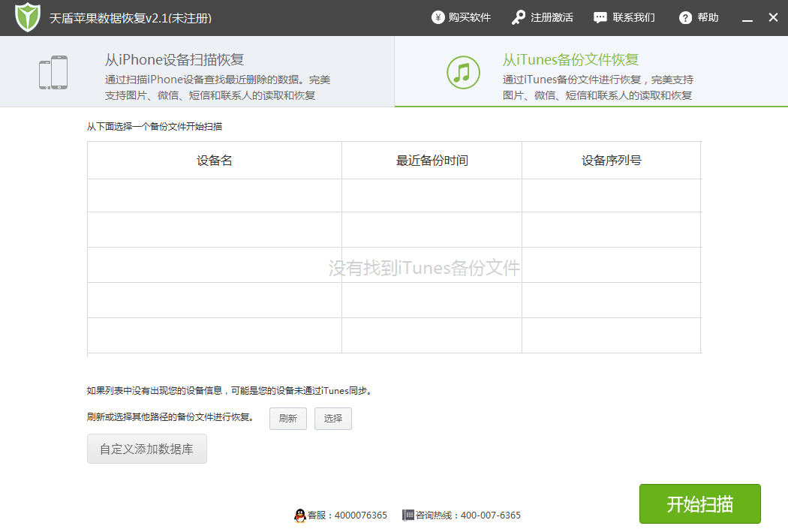This screenshot has height=532, width=788.
Task: Click the telephone hotline icon
Action: tap(408, 515)
